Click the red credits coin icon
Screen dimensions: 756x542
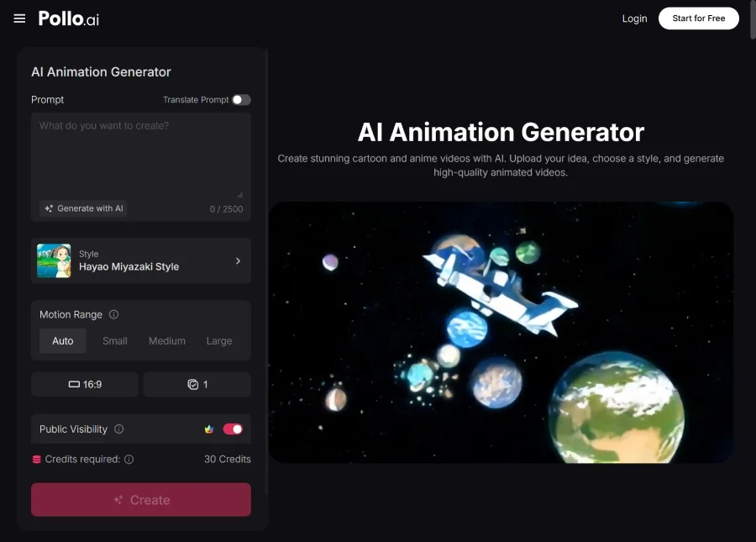coord(36,459)
